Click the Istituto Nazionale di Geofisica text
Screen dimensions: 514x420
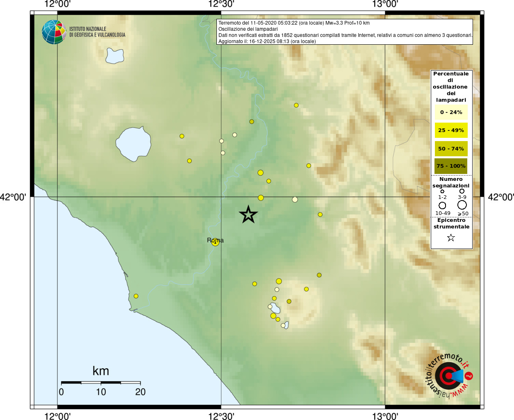coord(97,32)
